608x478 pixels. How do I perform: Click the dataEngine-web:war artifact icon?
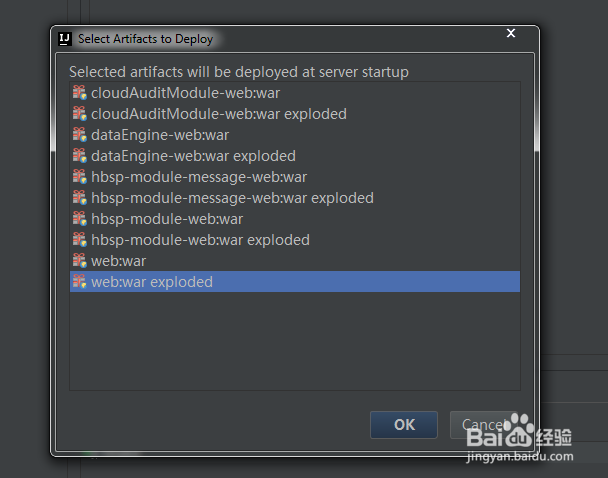point(79,135)
